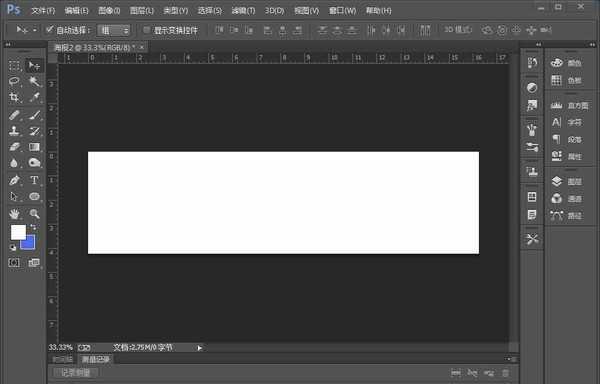Screen dimensions: 600x384
Task: Toggle Quick Mask mode button
Action: point(14,262)
